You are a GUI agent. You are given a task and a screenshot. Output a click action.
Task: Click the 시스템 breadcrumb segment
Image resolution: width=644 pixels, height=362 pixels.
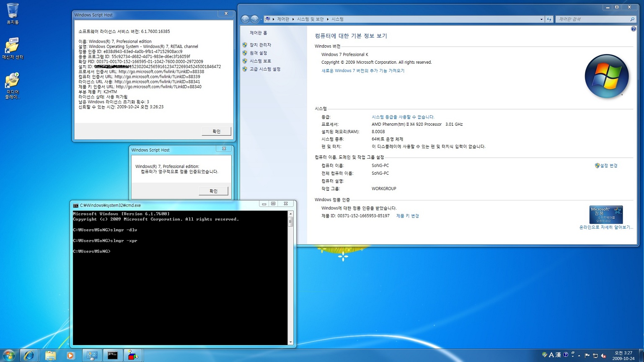click(x=338, y=19)
